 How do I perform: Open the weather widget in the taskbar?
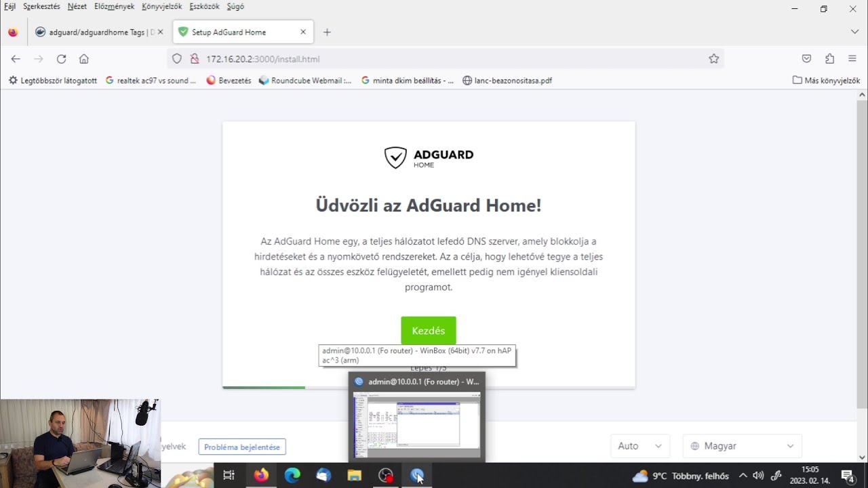point(680,476)
